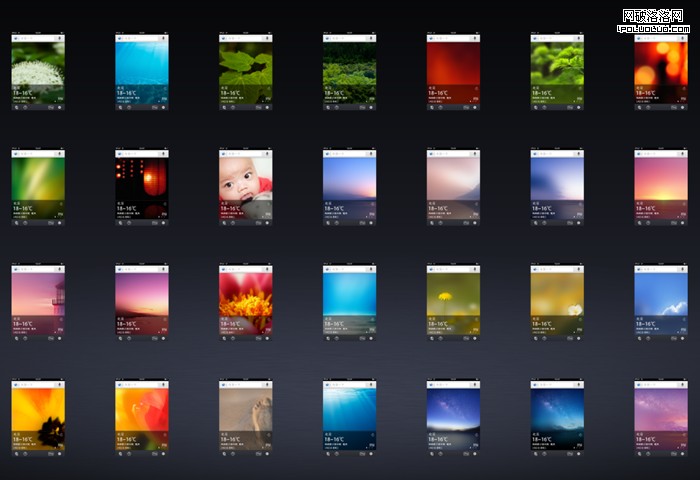This screenshot has width=700, height=480.
Task: Click the search bar on the pink misty screen
Action: coord(450,154)
